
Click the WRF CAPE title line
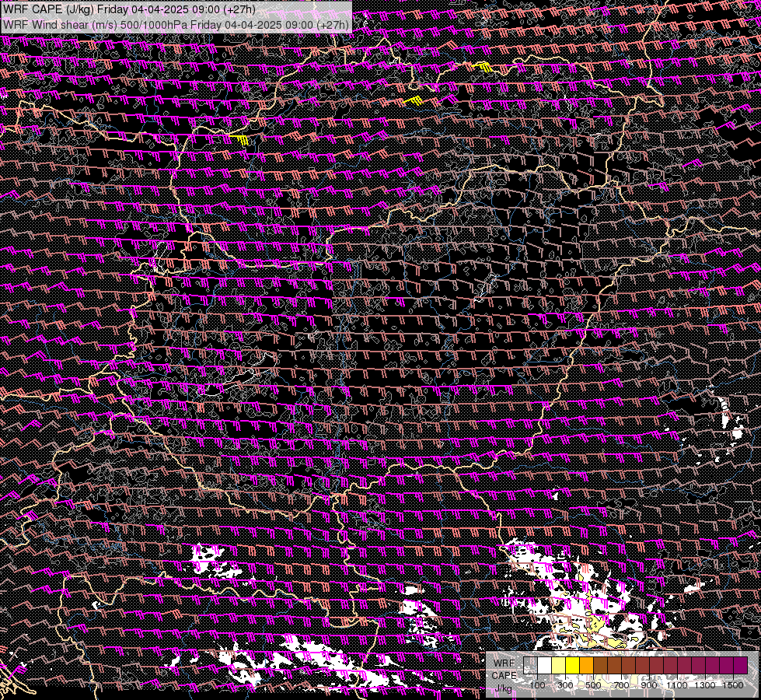[x=129, y=9]
